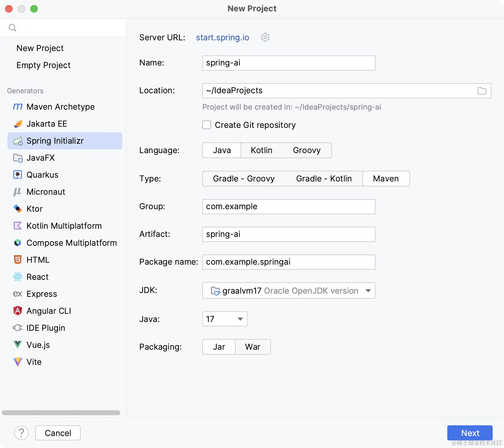
Task: Focus the Group input field
Action: 289,207
